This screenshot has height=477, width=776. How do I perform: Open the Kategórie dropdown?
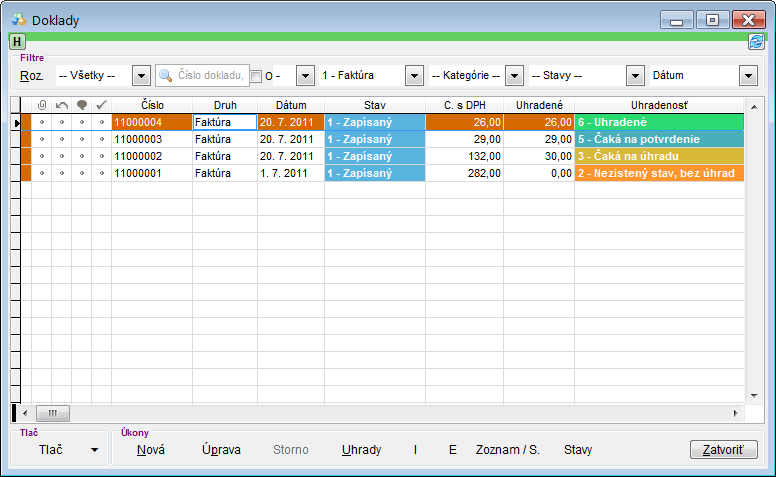[514, 76]
